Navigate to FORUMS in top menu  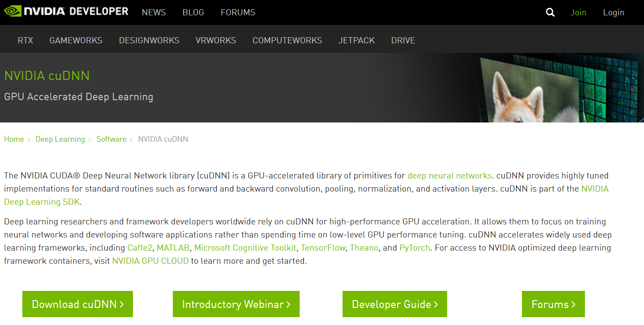(x=238, y=12)
